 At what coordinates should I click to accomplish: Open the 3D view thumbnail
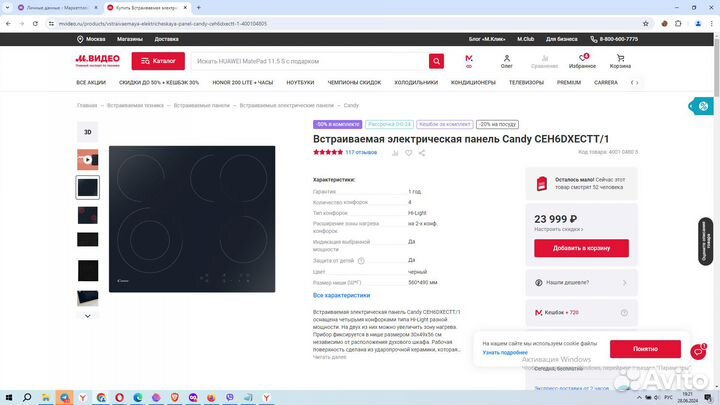[88, 132]
